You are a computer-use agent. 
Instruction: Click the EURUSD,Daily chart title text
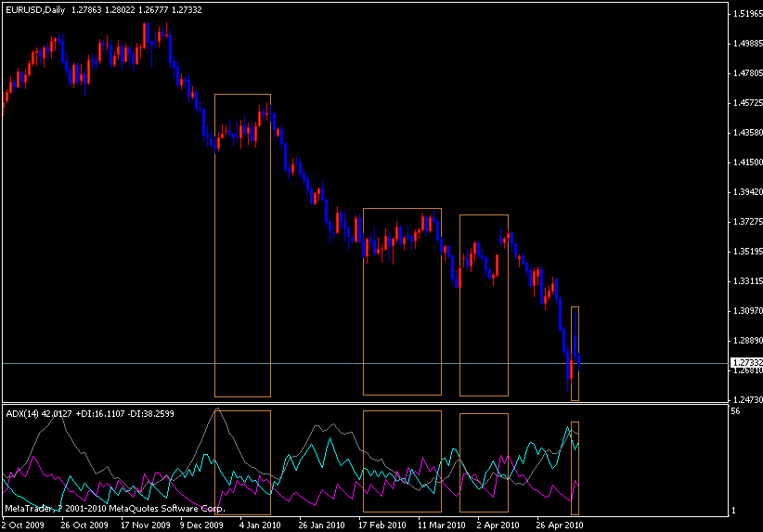point(35,9)
